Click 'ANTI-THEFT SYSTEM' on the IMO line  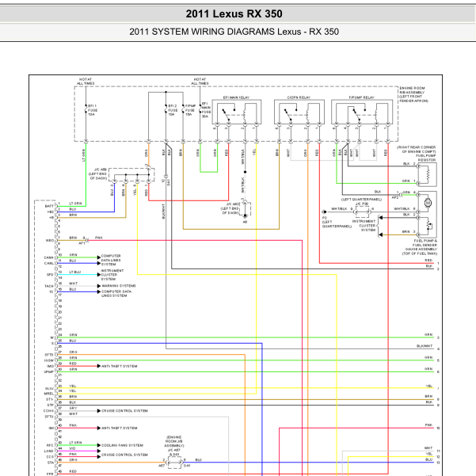point(120,366)
